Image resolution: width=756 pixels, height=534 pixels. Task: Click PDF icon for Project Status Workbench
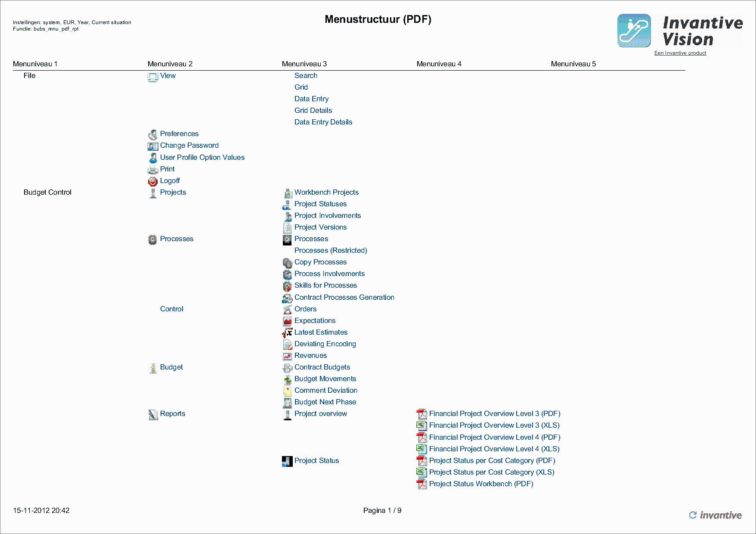coord(422,484)
